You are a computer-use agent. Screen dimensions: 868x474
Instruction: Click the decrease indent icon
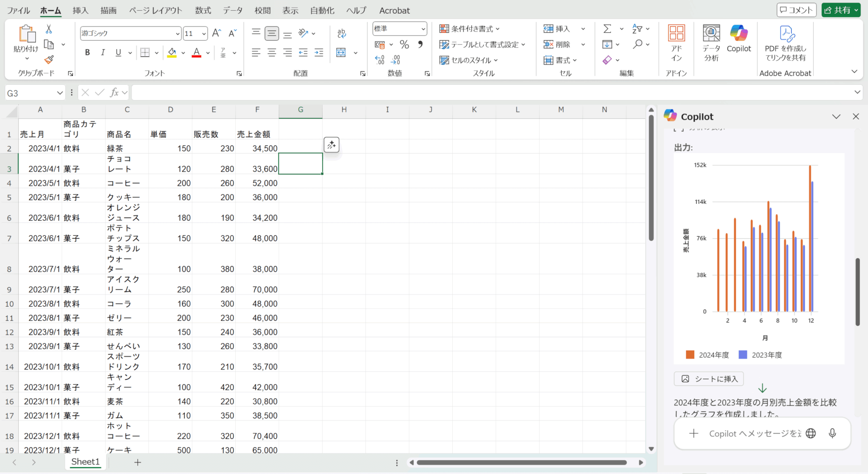point(303,52)
